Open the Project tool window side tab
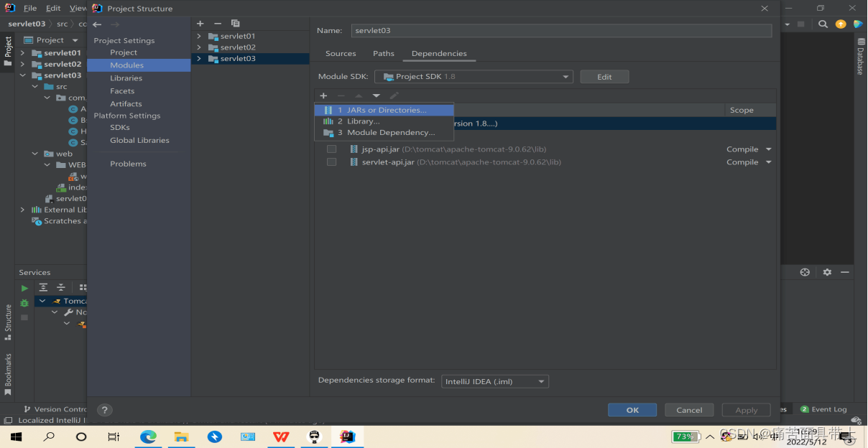This screenshot has width=868, height=448. coord(8,51)
